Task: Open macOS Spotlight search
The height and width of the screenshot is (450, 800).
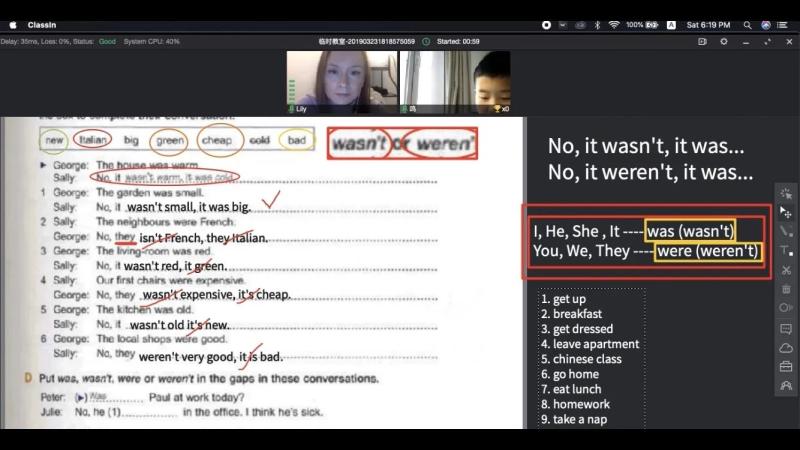Action: tap(747, 25)
